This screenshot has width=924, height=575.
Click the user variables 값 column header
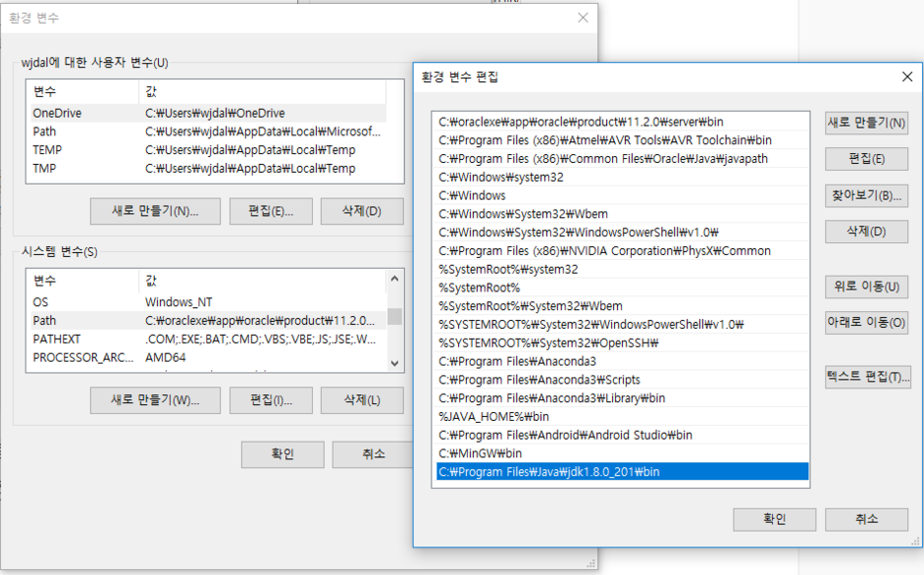263,92
